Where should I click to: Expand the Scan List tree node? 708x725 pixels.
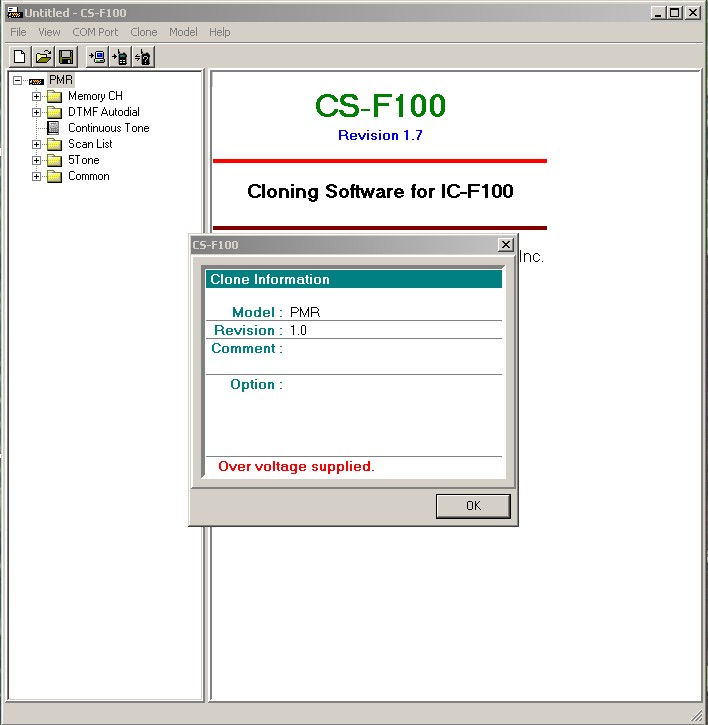36,144
